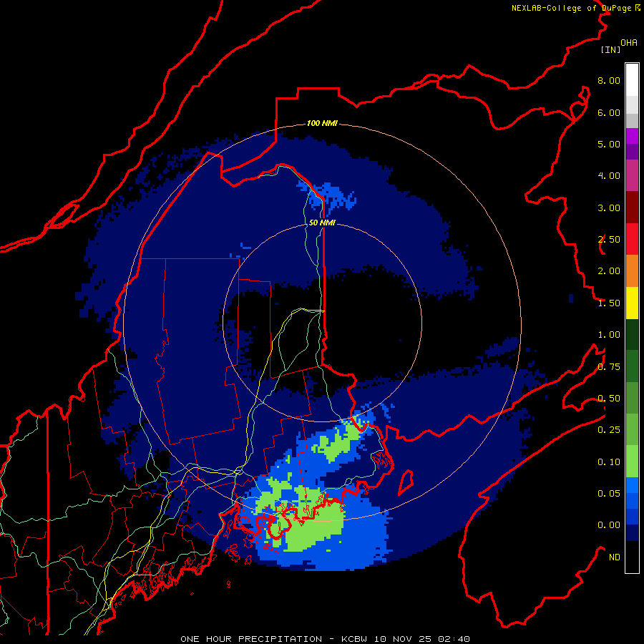This screenshot has width=644, height=644.
Task: Click the 1.00 legend value
Action: 609,335
